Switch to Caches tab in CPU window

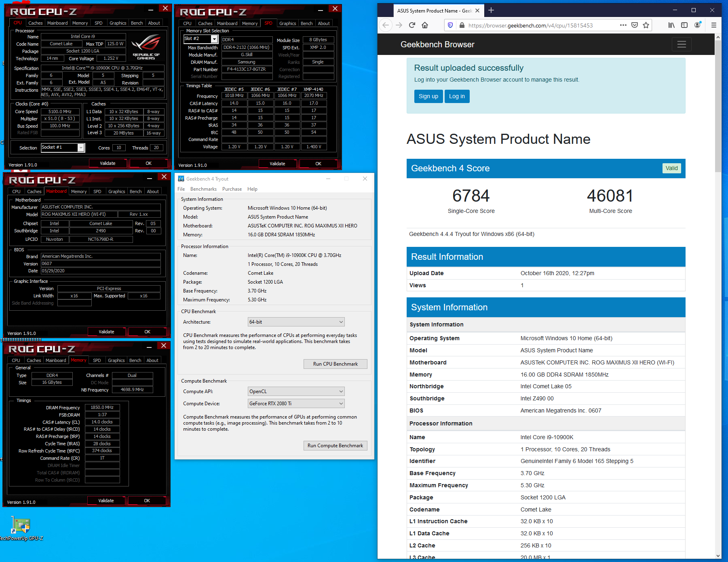pos(36,23)
